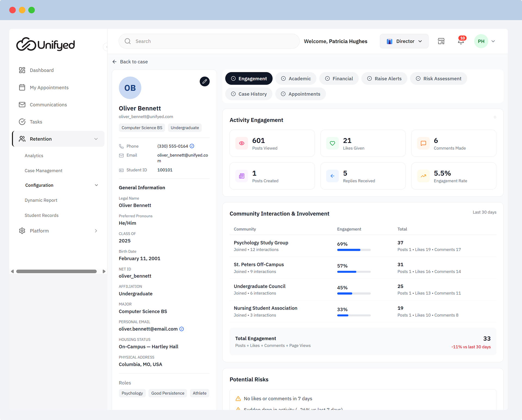Open Case Management submenu item
This screenshot has height=420, width=522.
tap(43, 171)
